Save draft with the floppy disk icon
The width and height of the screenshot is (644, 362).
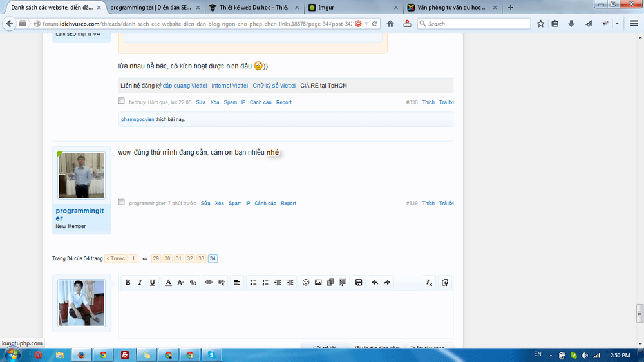[359, 282]
